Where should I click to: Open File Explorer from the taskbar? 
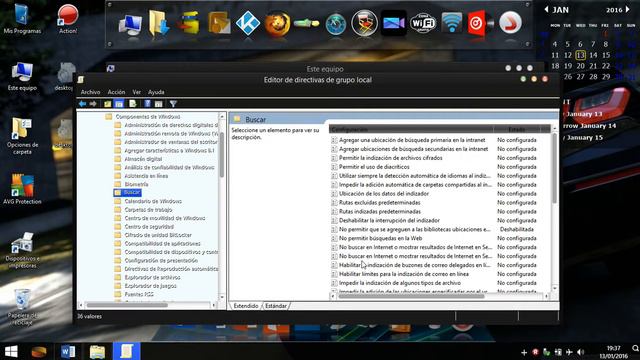coord(97,352)
